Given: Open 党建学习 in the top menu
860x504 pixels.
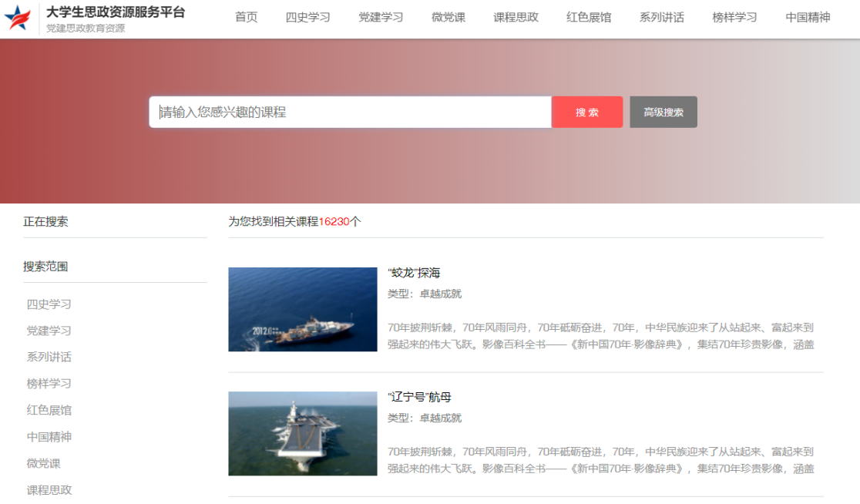Looking at the screenshot, I should pyautogui.click(x=380, y=17).
